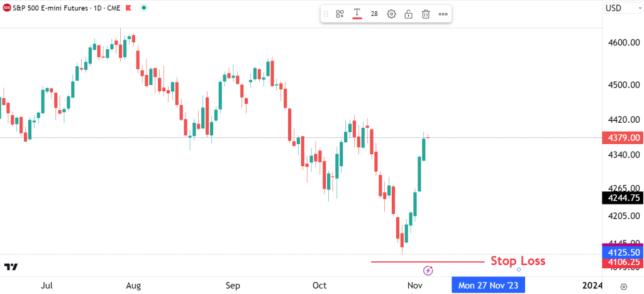
Task: Click the 4244.75 crosshair price label
Action: click(x=621, y=198)
